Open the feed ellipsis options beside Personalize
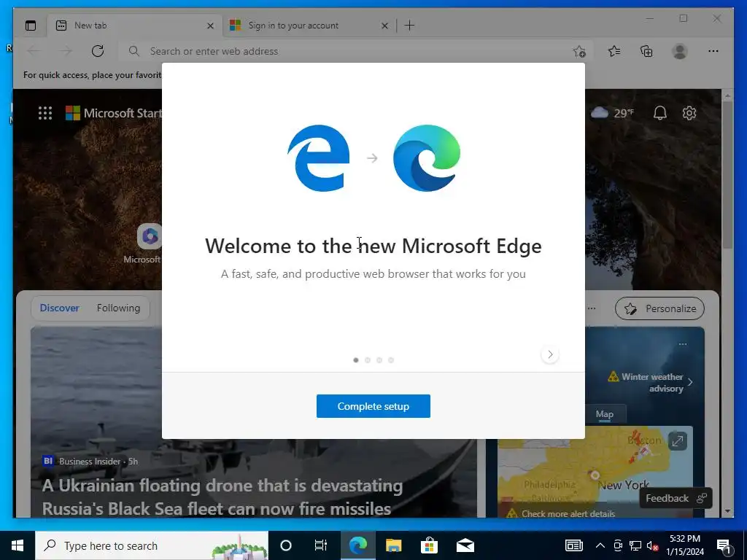The width and height of the screenshot is (747, 560). 592,308
